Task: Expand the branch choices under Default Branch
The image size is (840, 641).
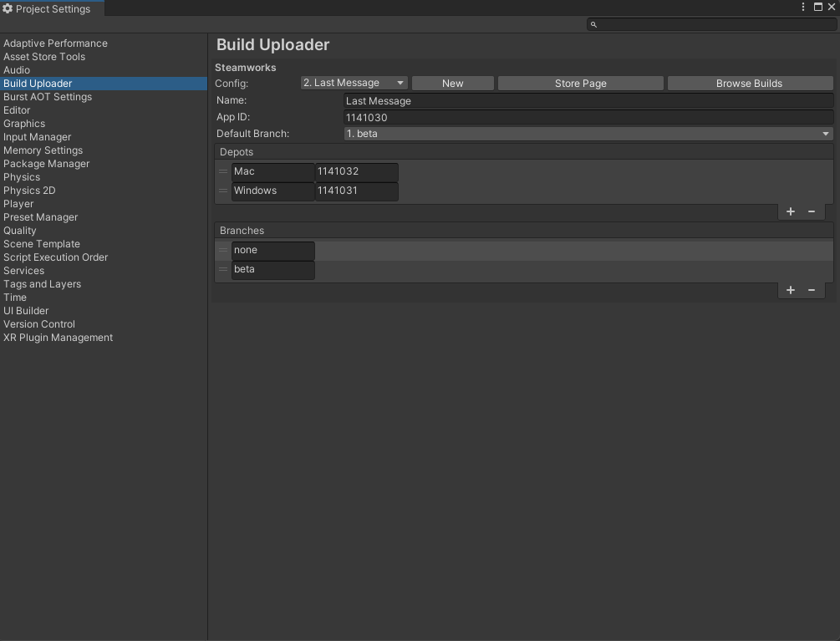Action: coord(824,134)
